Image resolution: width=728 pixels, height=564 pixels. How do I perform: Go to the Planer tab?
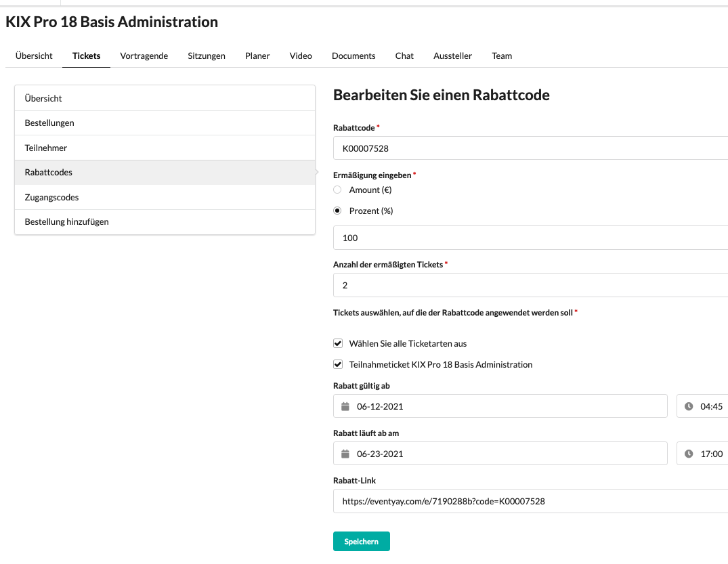pos(257,56)
